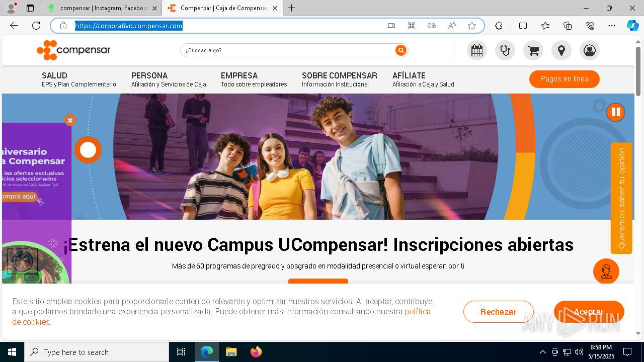Open Collections icon

tap(568, 26)
